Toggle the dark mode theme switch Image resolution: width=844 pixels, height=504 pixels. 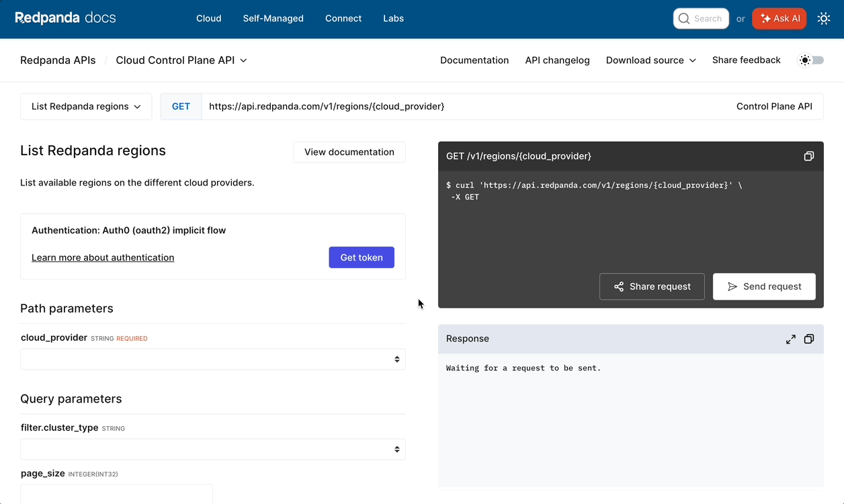click(811, 60)
